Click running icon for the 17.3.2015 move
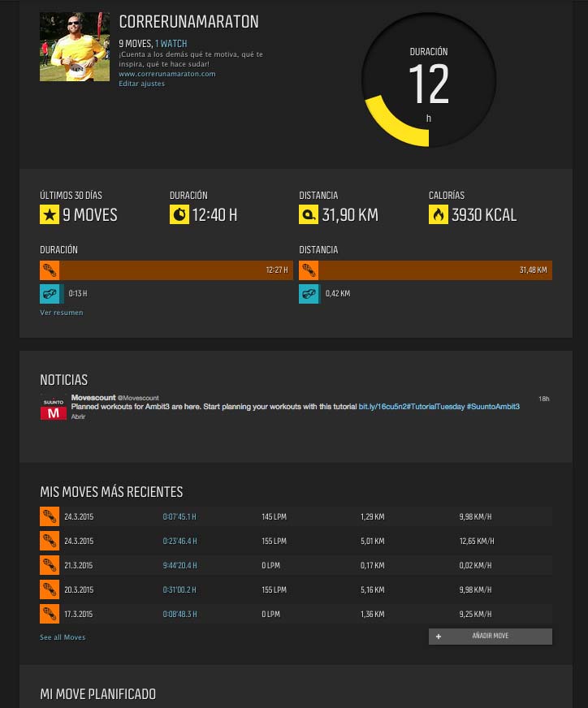The width and height of the screenshot is (588, 708). pyautogui.click(x=50, y=614)
